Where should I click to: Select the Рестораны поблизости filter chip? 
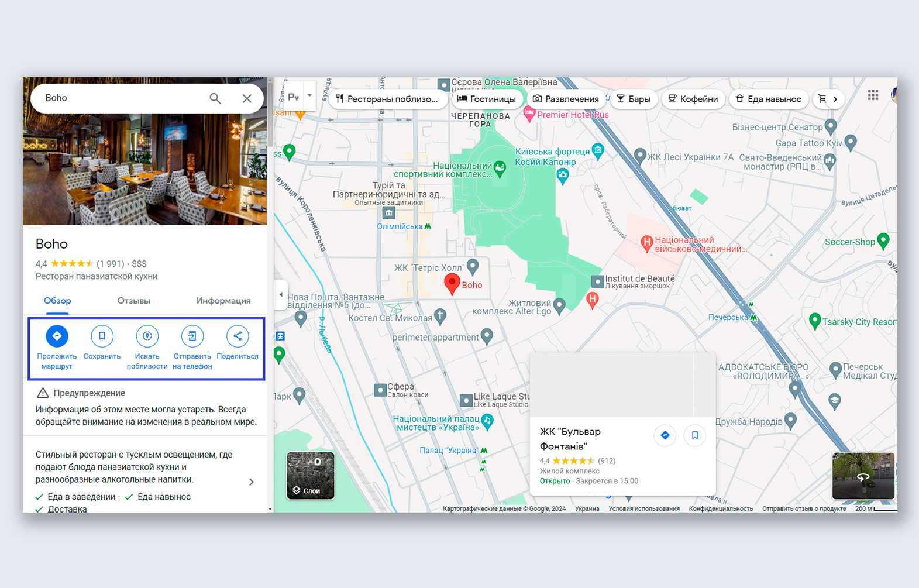coord(387,99)
